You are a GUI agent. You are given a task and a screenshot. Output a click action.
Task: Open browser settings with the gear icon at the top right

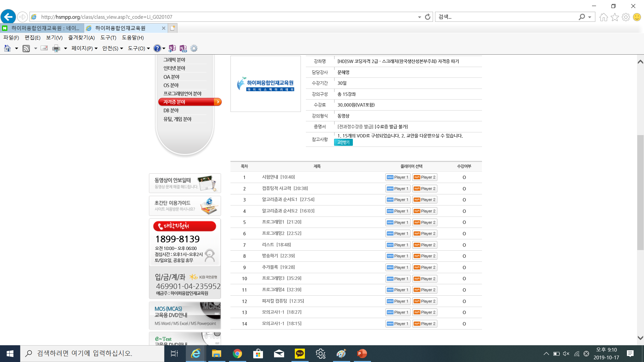626,17
